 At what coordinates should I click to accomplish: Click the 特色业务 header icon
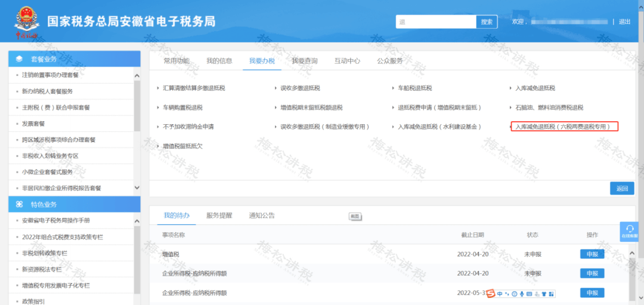19,204
